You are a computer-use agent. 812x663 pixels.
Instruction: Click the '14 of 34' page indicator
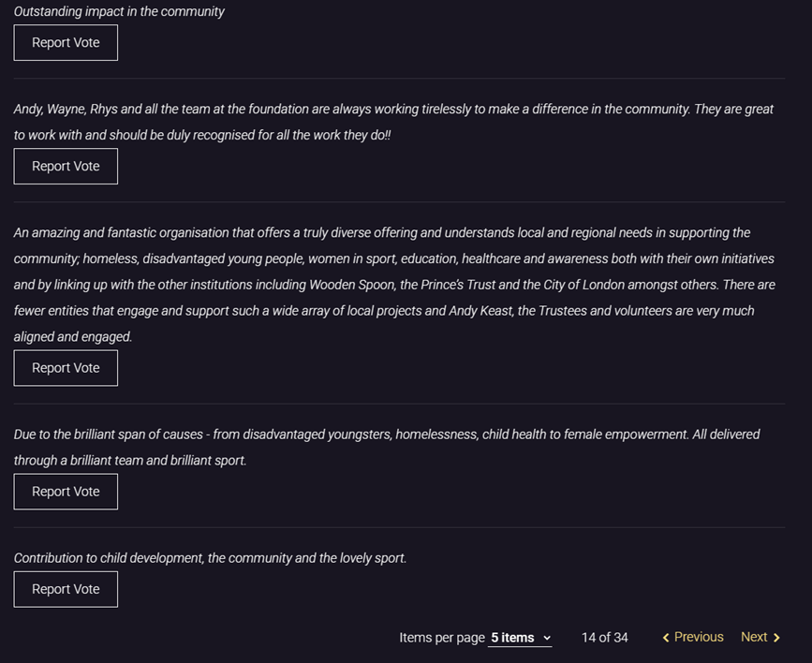point(604,638)
